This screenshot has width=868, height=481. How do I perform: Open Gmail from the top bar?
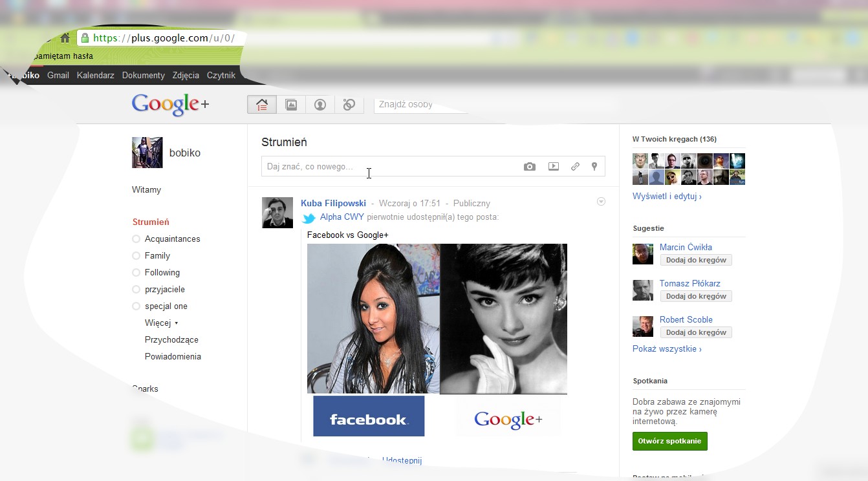click(x=58, y=75)
